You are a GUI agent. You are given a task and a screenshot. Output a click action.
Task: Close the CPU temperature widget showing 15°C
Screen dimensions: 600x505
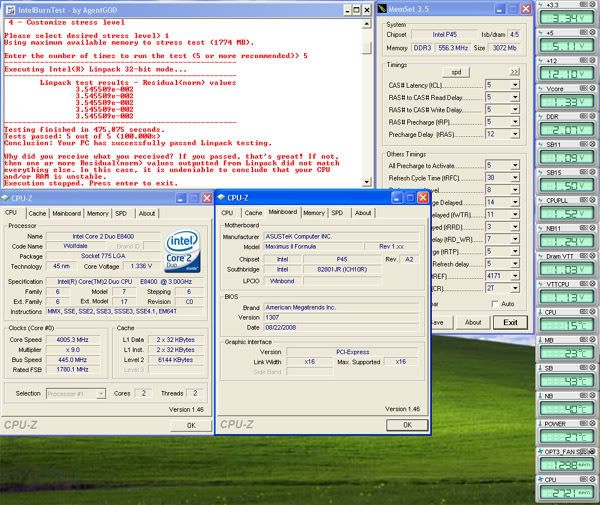tap(592, 311)
